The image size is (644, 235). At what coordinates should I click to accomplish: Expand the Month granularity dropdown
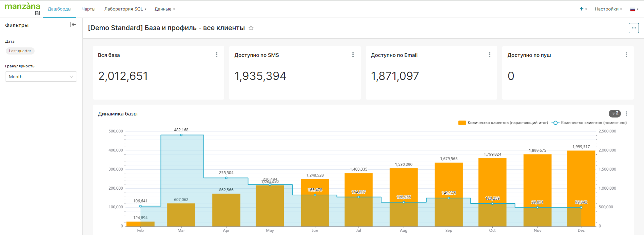[41, 77]
